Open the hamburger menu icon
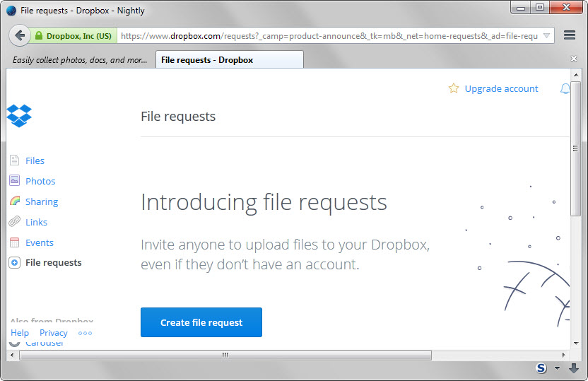This screenshot has height=381, width=588. pyautogui.click(x=569, y=35)
